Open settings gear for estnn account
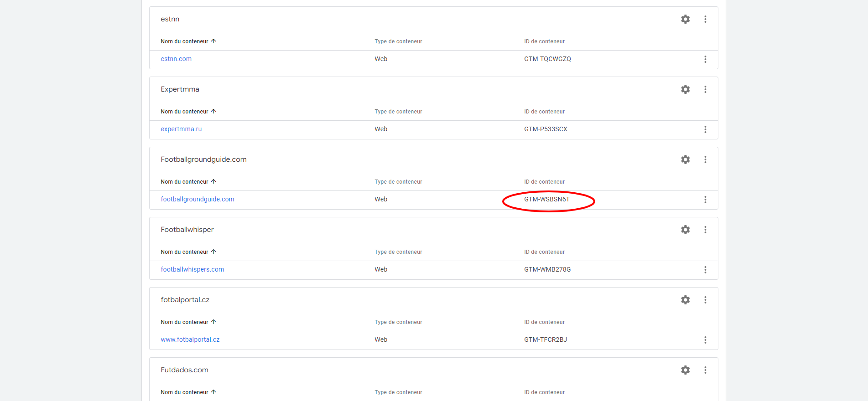The width and height of the screenshot is (868, 401). (685, 19)
